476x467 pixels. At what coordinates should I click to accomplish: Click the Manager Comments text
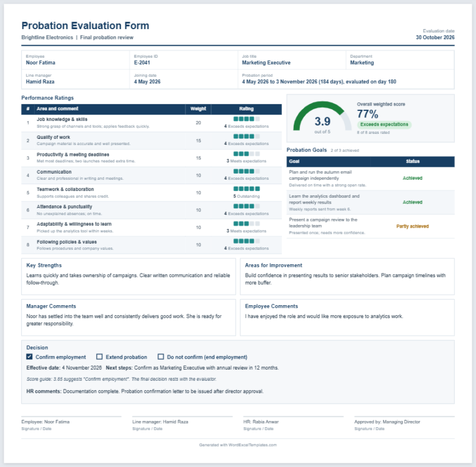pyautogui.click(x=124, y=320)
